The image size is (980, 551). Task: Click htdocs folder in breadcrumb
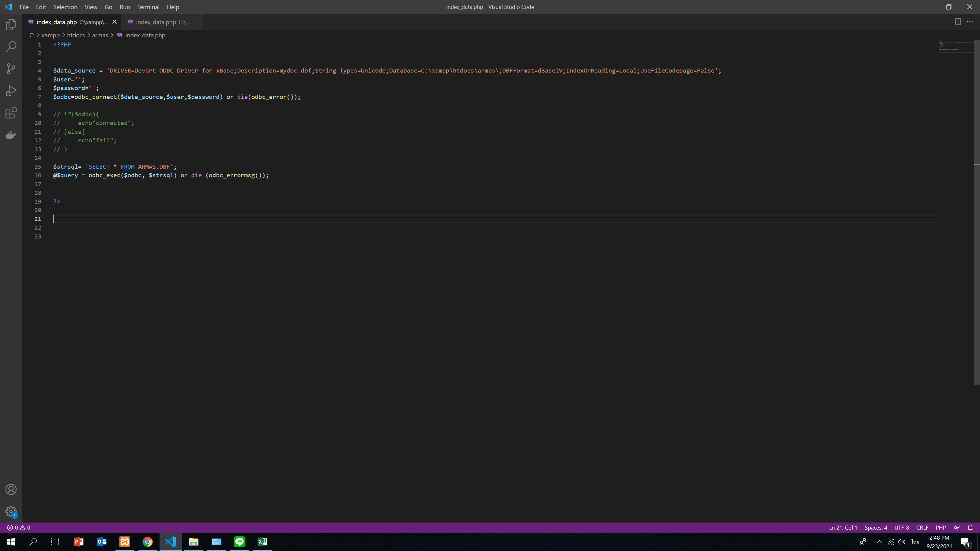point(76,35)
